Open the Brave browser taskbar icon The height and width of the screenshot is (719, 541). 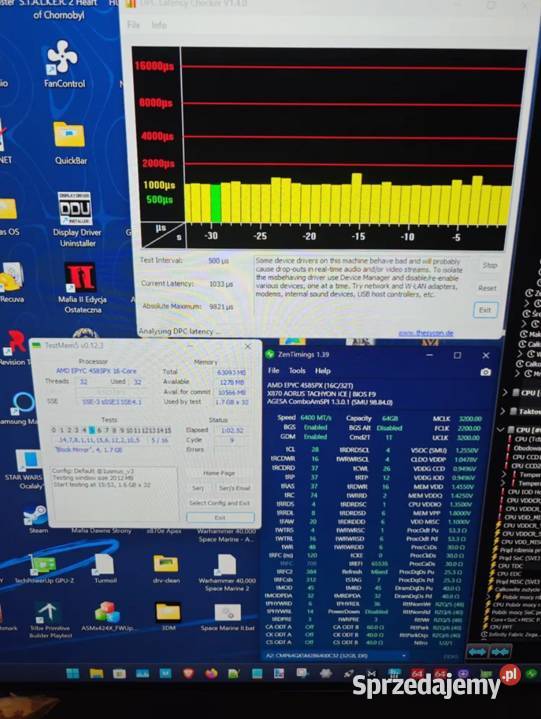point(189,673)
